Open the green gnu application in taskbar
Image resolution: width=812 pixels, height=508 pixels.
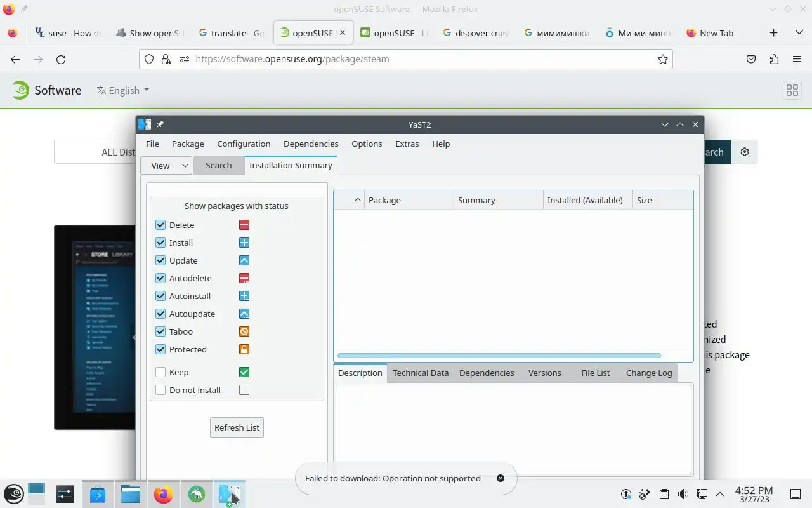(x=197, y=493)
